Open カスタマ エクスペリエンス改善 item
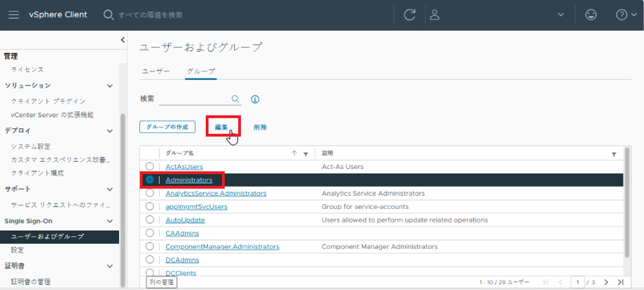Screen dimensions: 644x290 60,160
